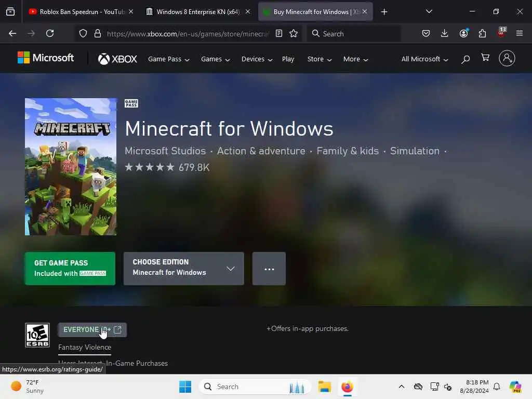Click the ESRB 10+ rating logo
The image size is (532, 399).
click(37, 335)
